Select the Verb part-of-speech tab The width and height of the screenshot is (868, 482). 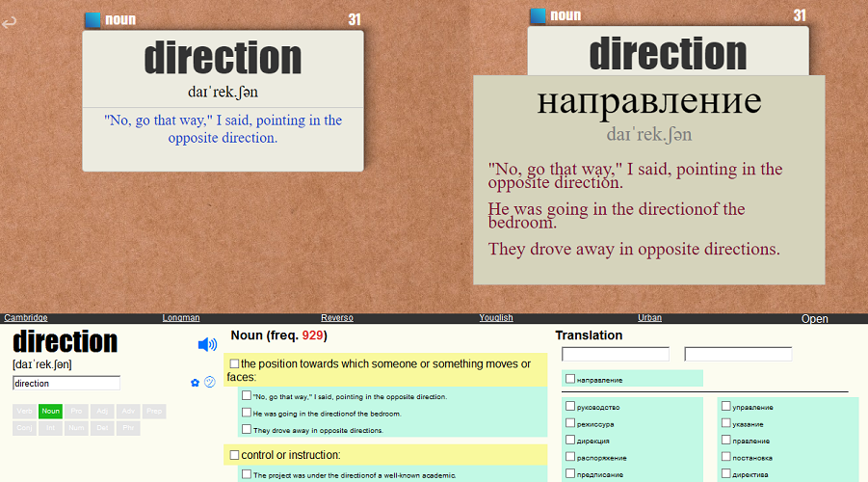tap(24, 411)
